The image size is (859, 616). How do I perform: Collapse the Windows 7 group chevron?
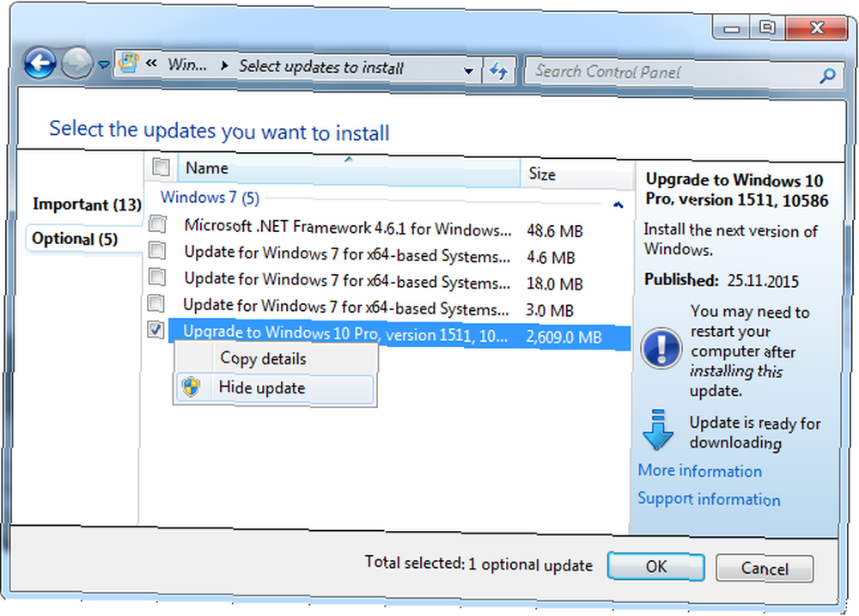point(618,205)
